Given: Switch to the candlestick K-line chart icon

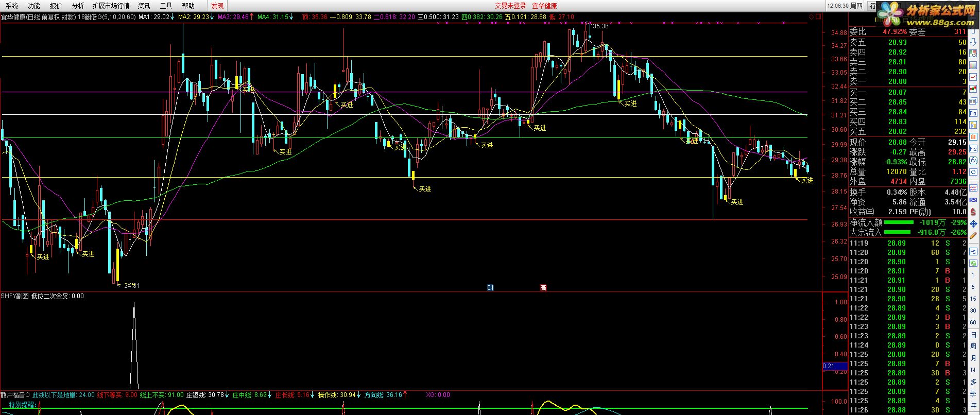Looking at the screenshot, I should point(973,89).
